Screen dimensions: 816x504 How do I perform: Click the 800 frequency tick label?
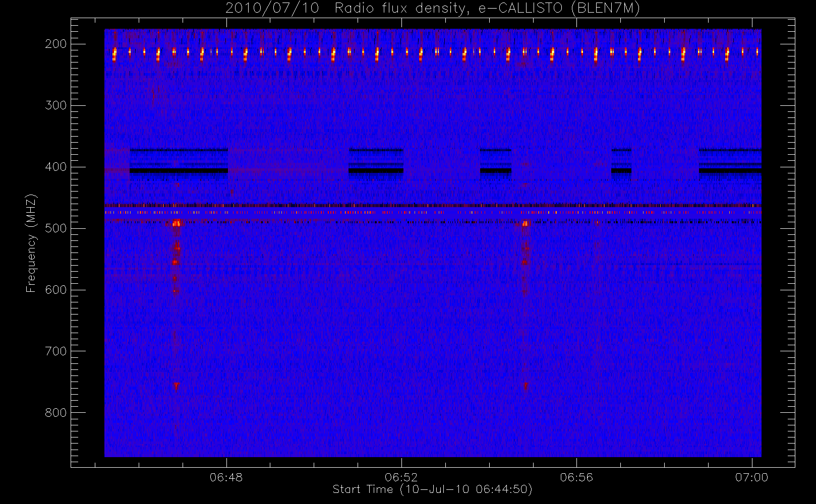click(55, 413)
